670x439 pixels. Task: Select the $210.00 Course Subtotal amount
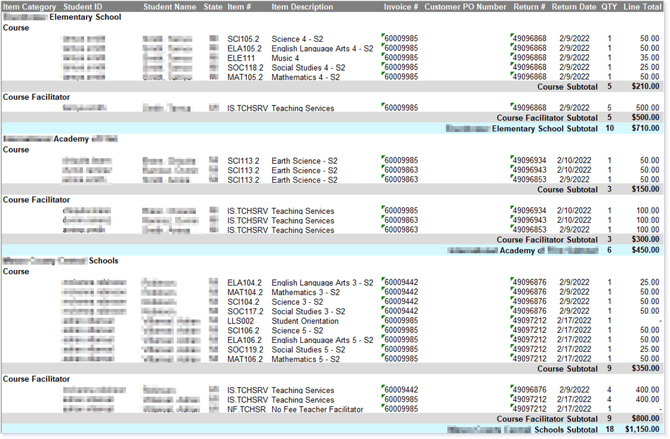[x=645, y=86]
